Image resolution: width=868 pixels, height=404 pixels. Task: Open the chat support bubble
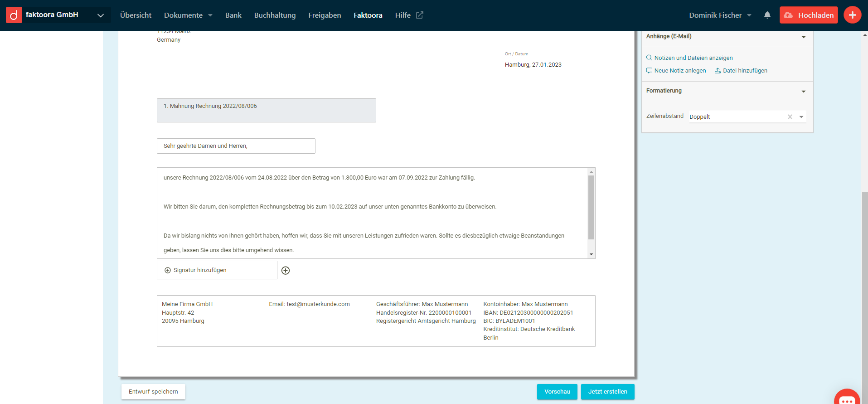[x=847, y=398]
